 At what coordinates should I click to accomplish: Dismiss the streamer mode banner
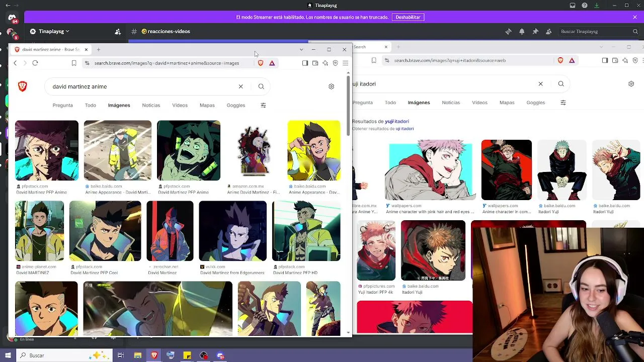coord(635,17)
